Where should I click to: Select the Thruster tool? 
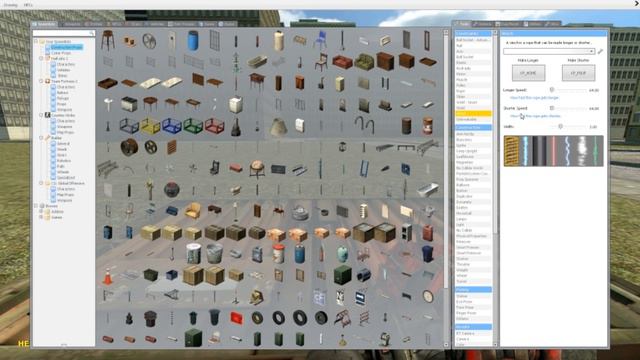(473, 264)
